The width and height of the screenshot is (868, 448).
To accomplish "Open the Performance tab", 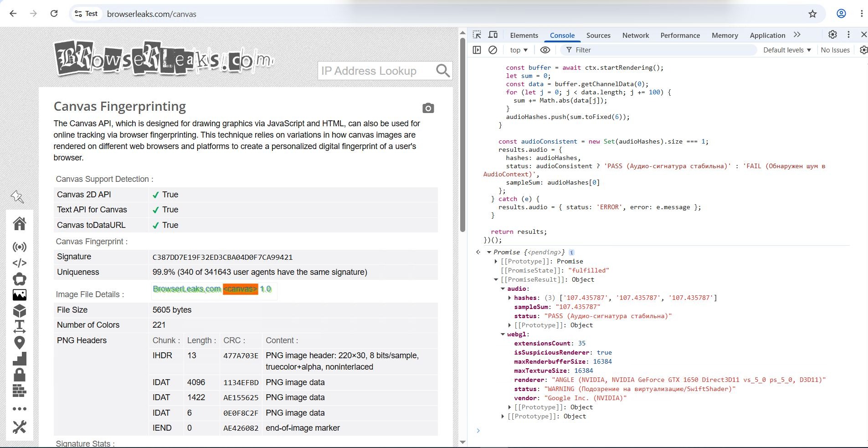I will 680,36.
